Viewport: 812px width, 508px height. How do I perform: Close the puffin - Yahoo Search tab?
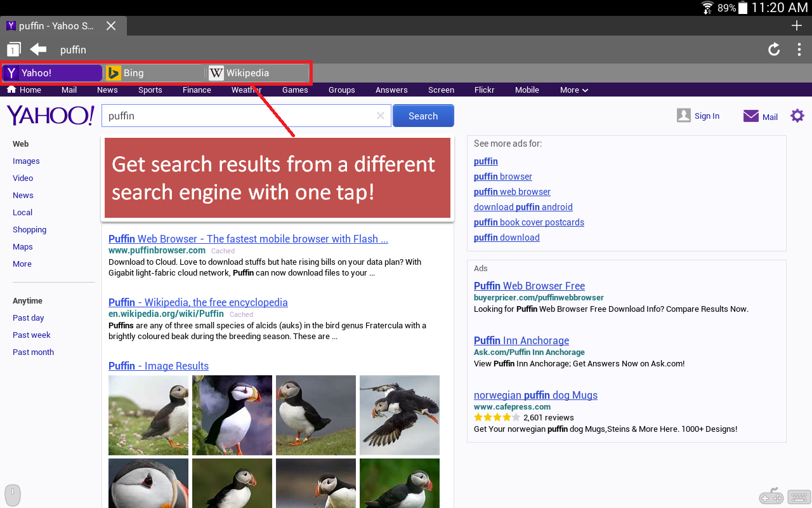[111, 25]
